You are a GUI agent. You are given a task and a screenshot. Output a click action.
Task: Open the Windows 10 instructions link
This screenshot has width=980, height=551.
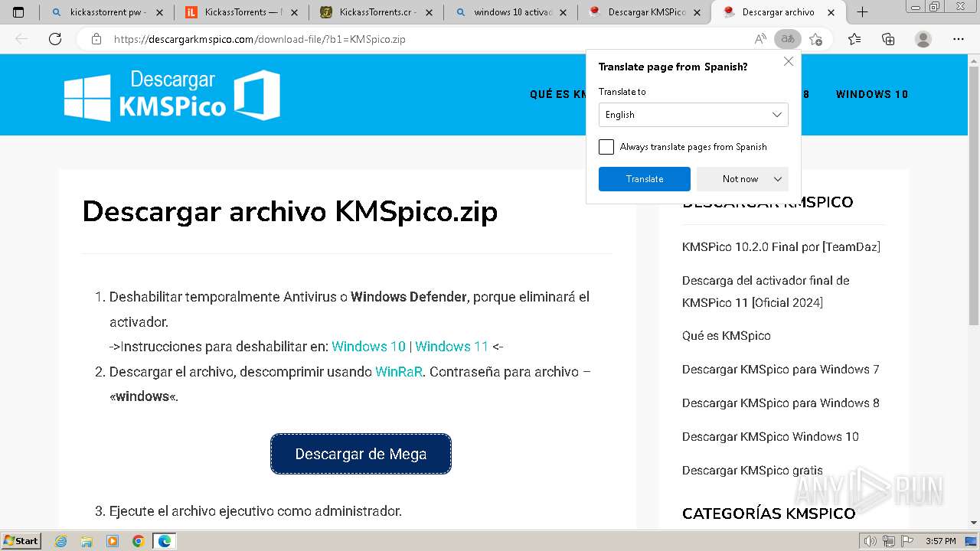click(369, 347)
